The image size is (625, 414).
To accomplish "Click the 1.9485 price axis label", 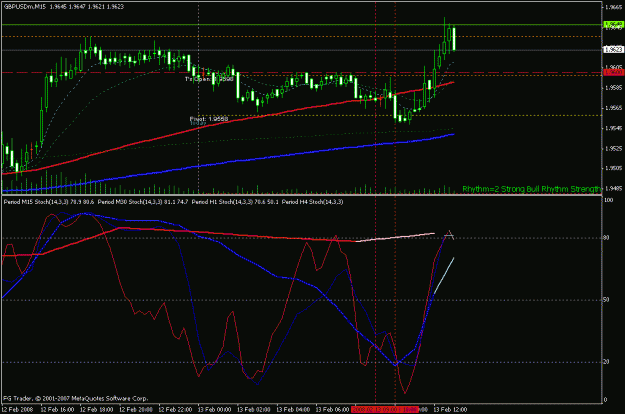I will click(614, 188).
